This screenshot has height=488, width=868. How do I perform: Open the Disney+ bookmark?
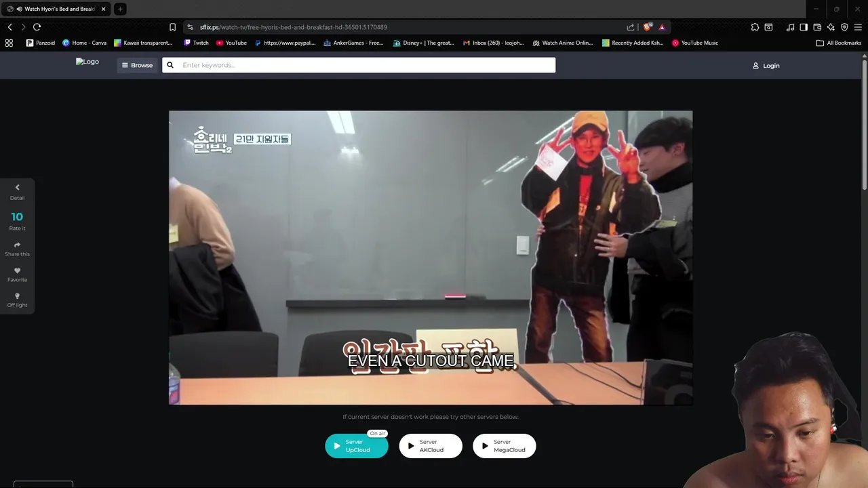pyautogui.click(x=424, y=43)
